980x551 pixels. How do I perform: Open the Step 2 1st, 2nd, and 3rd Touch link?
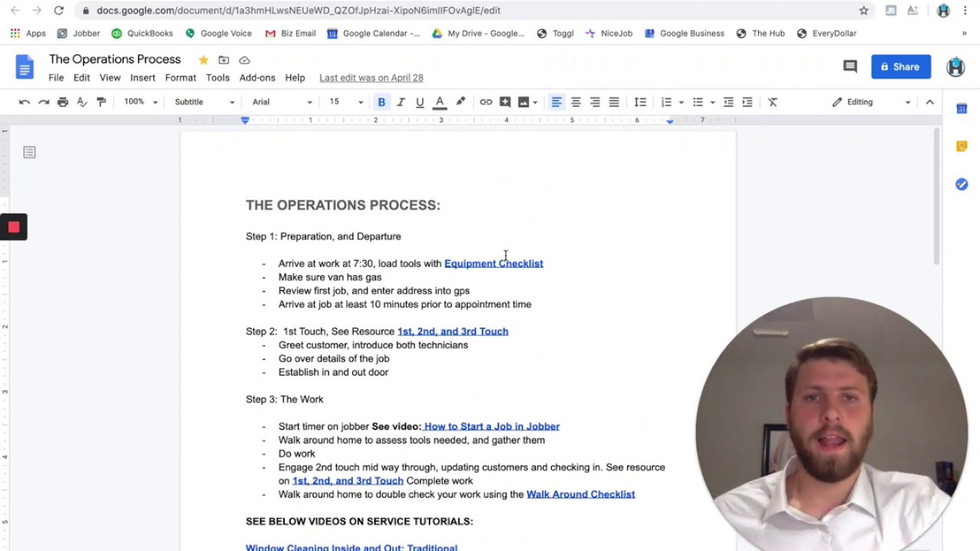[x=452, y=331]
